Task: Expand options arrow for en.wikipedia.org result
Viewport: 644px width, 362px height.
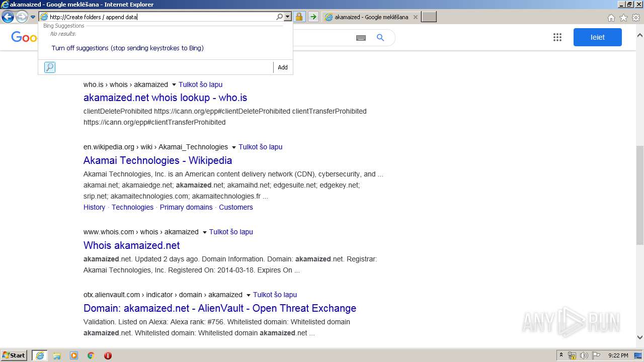Action: [234, 147]
